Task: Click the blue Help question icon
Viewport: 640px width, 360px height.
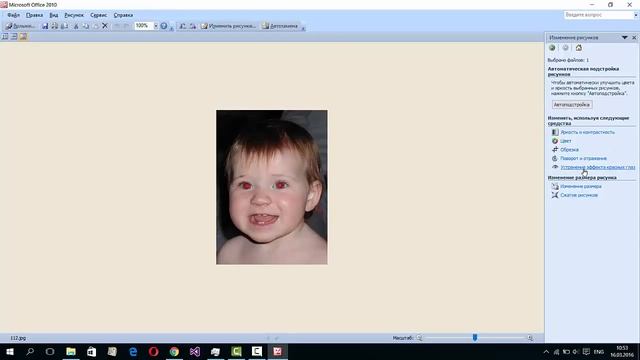Action: click(x=164, y=26)
